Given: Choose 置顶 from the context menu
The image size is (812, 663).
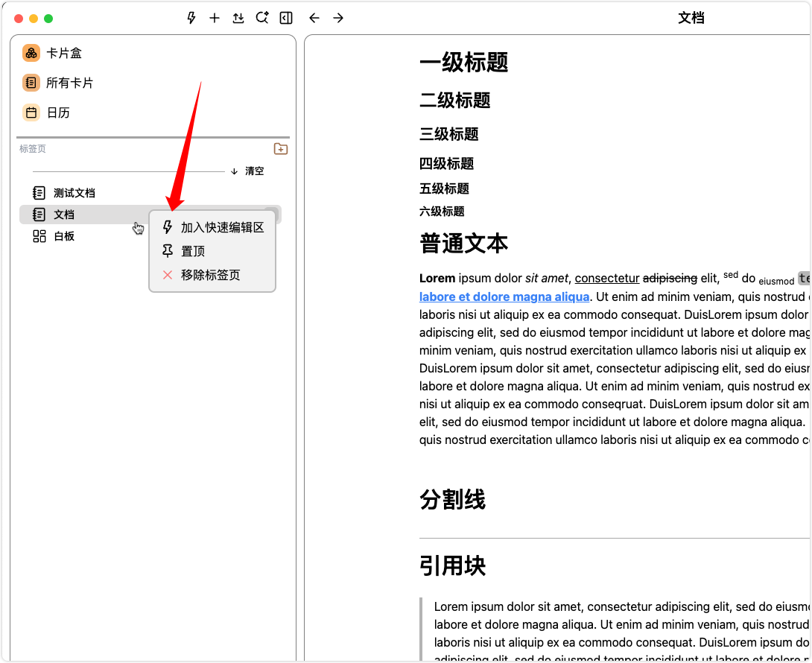Looking at the screenshot, I should point(212,251).
